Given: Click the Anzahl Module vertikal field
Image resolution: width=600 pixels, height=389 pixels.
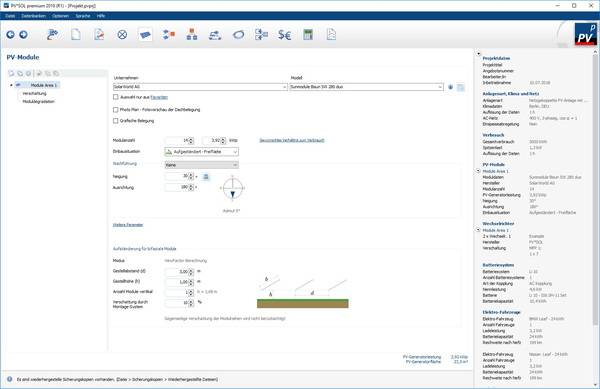Looking at the screenshot, I should [179, 292].
